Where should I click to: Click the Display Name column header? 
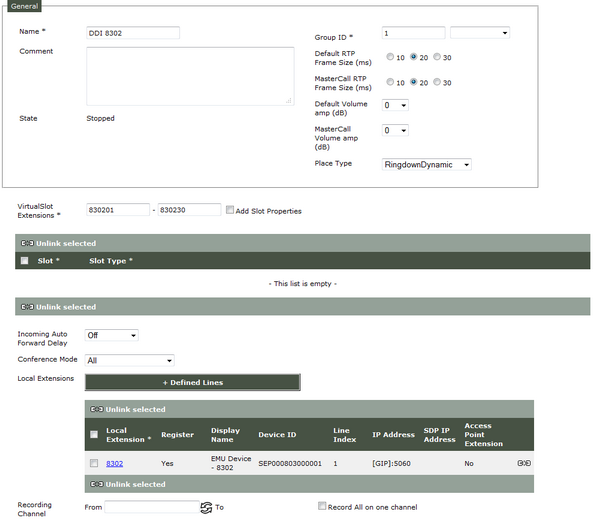coord(225,435)
